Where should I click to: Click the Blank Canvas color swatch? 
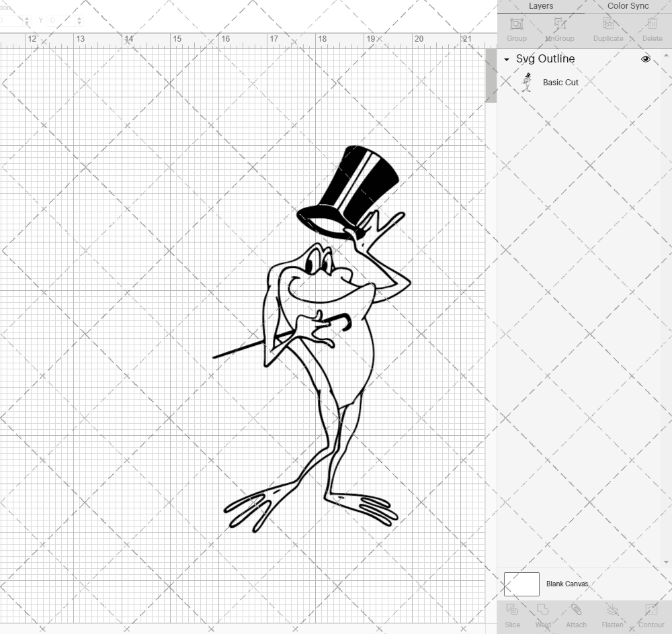521,584
